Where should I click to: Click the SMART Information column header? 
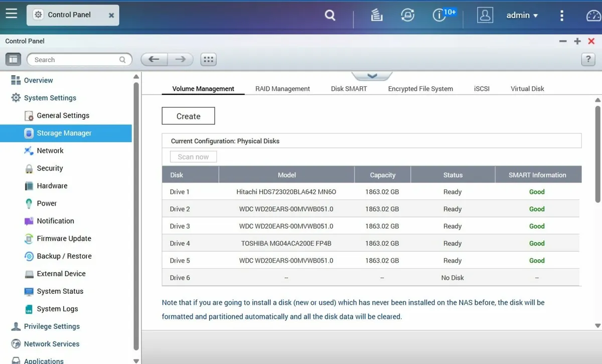click(537, 175)
